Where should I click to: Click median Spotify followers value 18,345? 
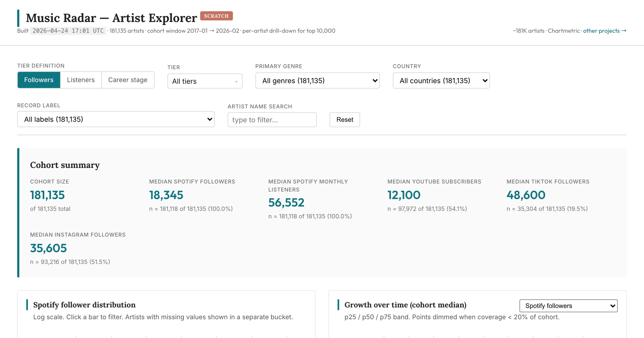(x=166, y=195)
